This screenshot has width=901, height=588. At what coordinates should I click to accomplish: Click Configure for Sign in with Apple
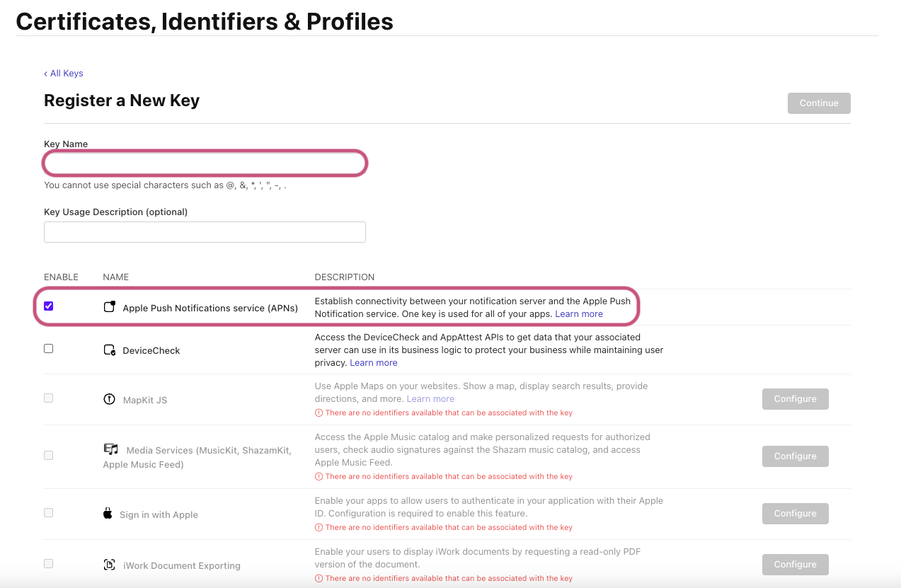tap(795, 514)
